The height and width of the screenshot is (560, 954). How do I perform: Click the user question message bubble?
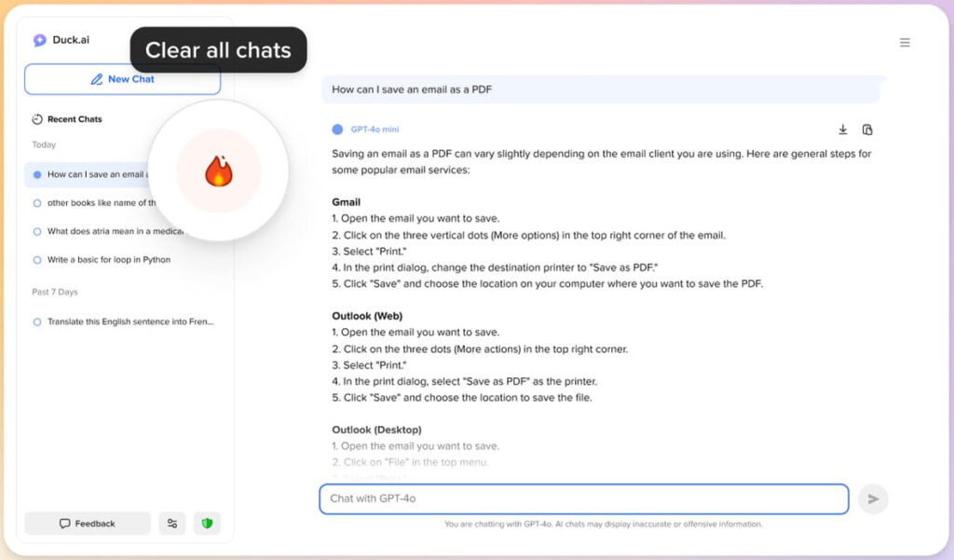[x=600, y=89]
